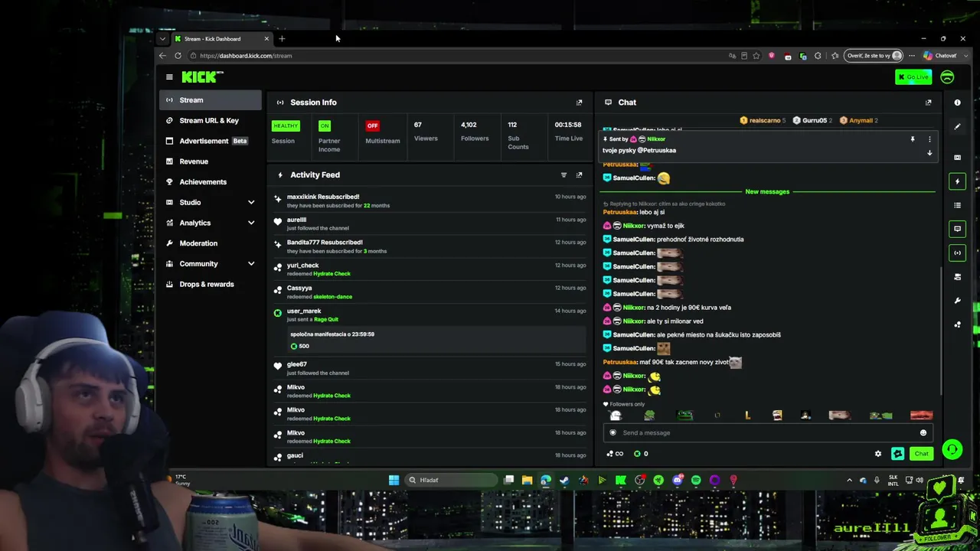Open File Explorer from taskbar
980x551 pixels.
527,481
